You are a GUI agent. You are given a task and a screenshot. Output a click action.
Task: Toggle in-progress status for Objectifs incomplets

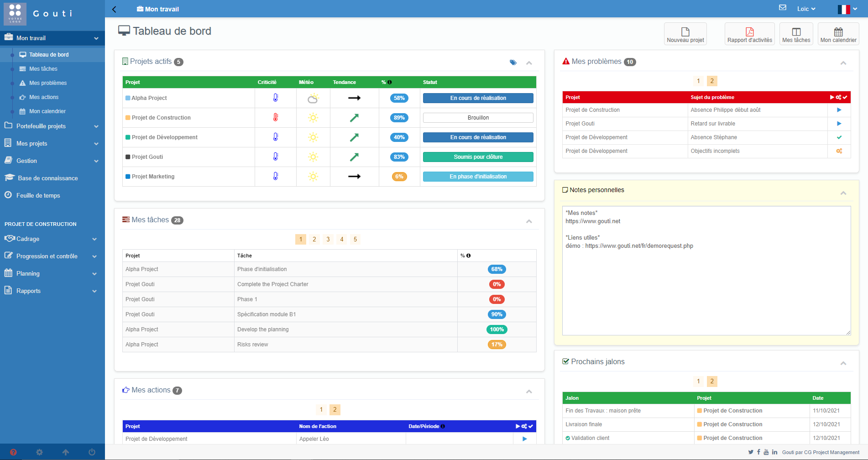(x=839, y=151)
